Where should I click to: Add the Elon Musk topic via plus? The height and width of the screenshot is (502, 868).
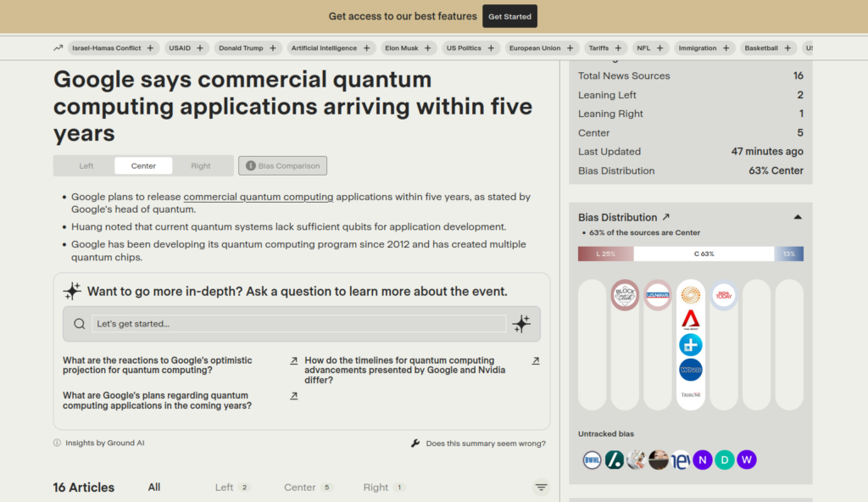(x=429, y=48)
